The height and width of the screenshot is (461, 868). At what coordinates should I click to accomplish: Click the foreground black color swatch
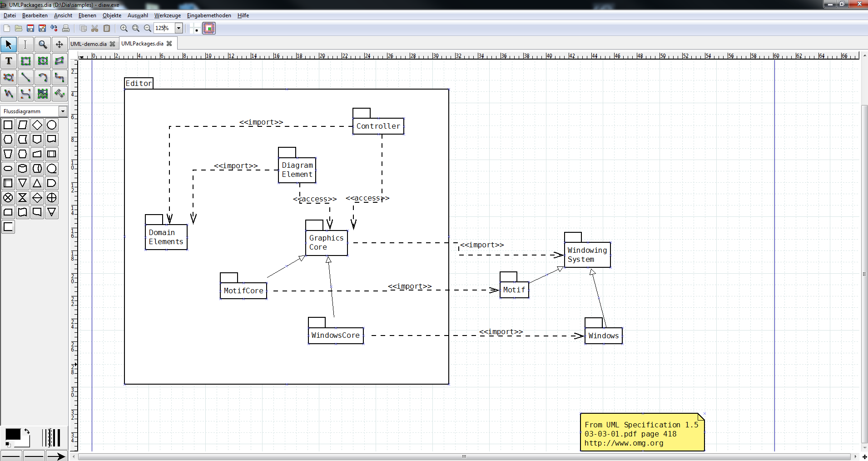point(13,434)
